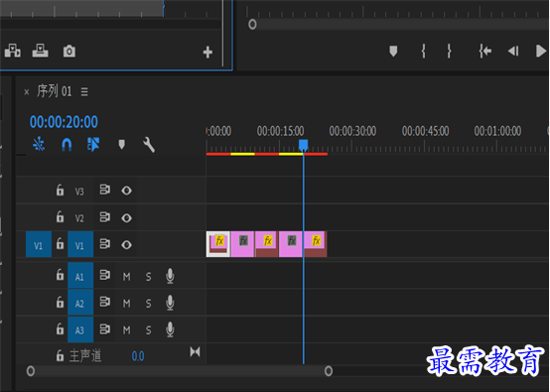Select the first clip on V1
The height and width of the screenshot is (392, 550).
(x=218, y=244)
